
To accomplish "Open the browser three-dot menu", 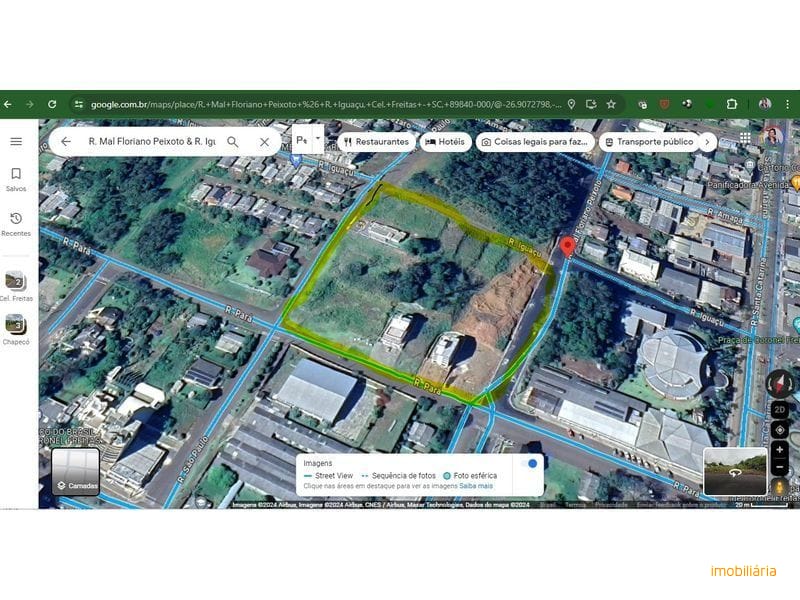I will click(787, 104).
